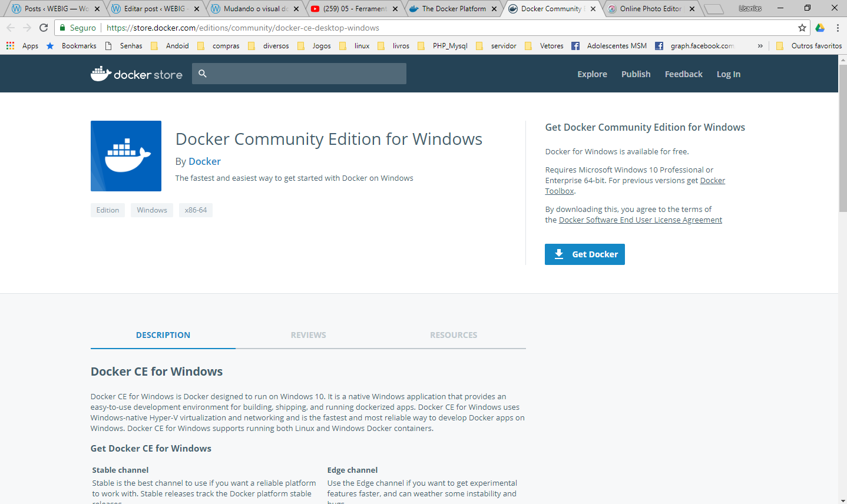Switch to the YouTube Ferrament tab

click(x=353, y=8)
